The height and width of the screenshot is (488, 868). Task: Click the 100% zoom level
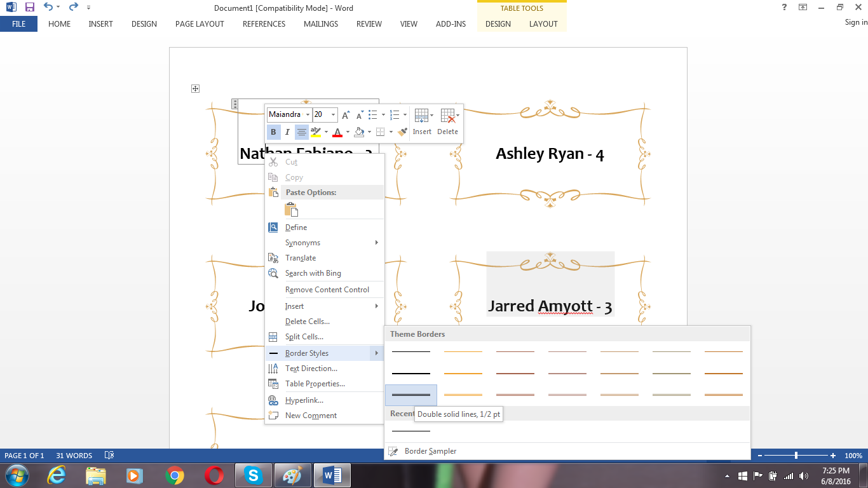tap(853, 456)
